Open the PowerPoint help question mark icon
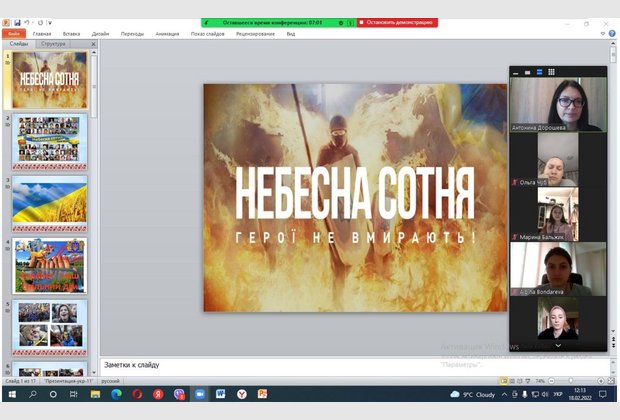Image resolution: width=620 pixels, height=420 pixels. tap(612, 33)
